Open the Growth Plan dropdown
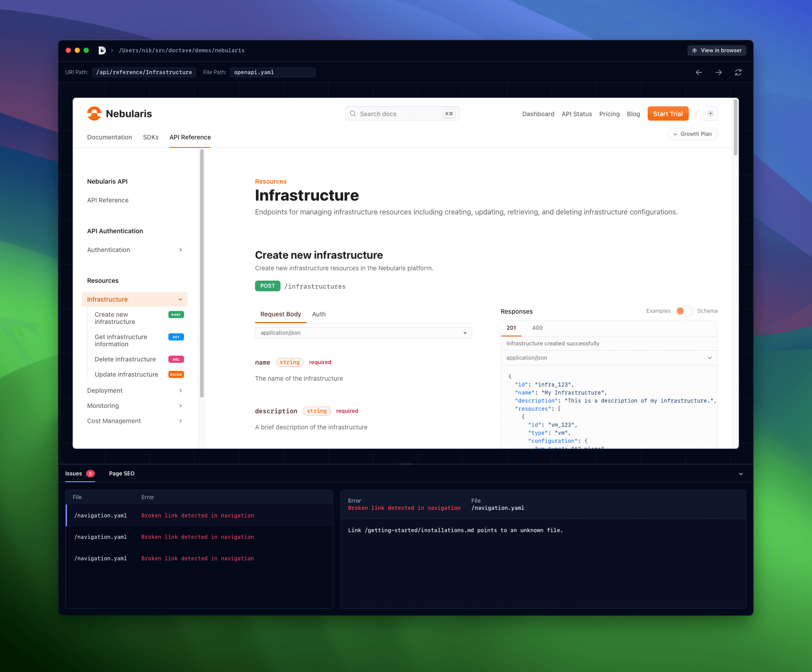This screenshot has height=672, width=812. (692, 134)
